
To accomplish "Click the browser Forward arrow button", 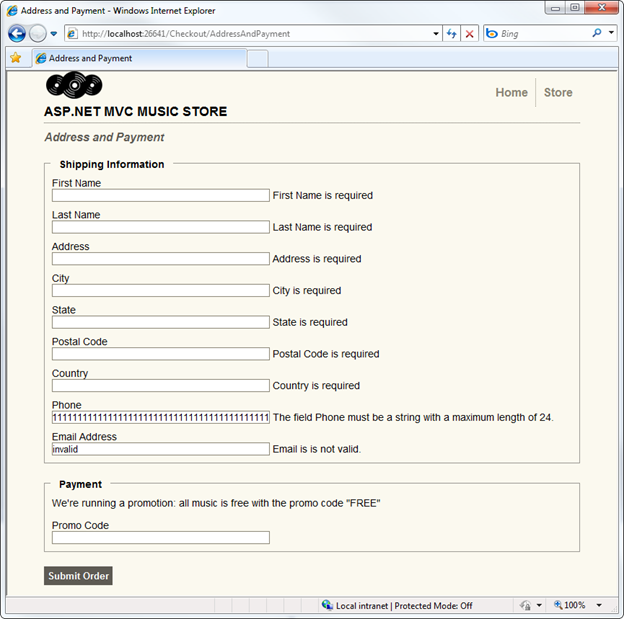I will pos(38,34).
